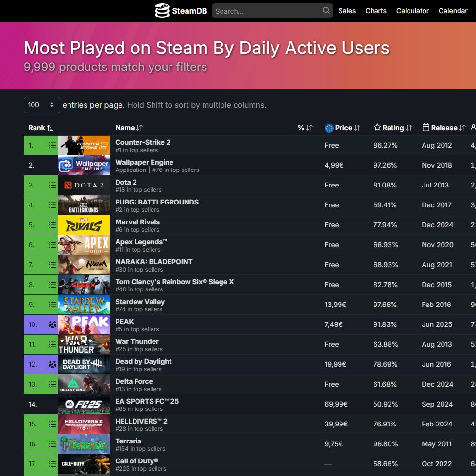Open the Calendar menu item
The height and width of the screenshot is (476, 476).
click(x=453, y=11)
